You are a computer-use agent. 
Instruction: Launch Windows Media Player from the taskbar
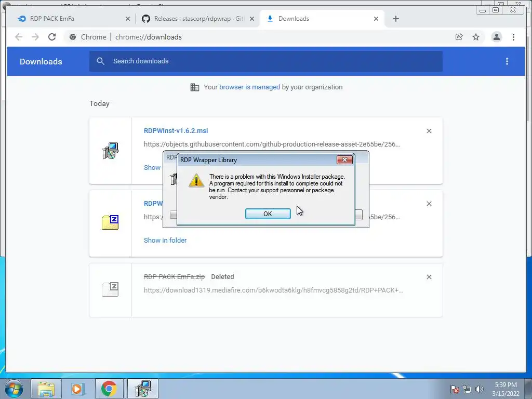coord(77,389)
